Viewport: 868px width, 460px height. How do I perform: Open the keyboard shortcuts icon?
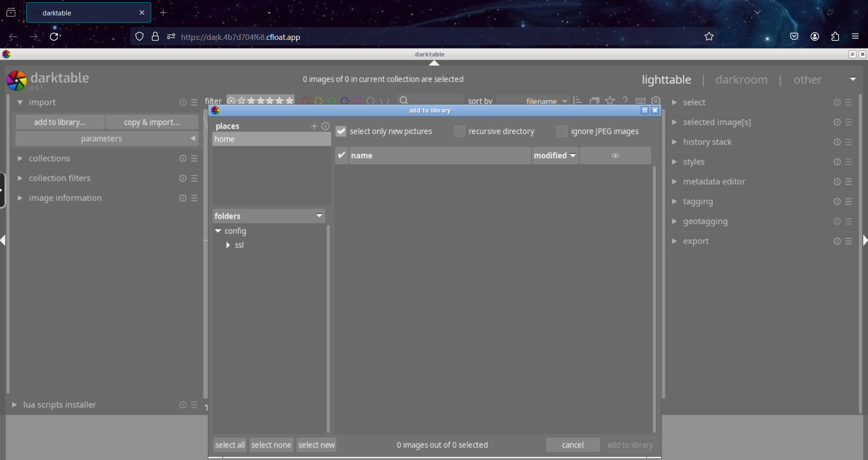coord(640,101)
